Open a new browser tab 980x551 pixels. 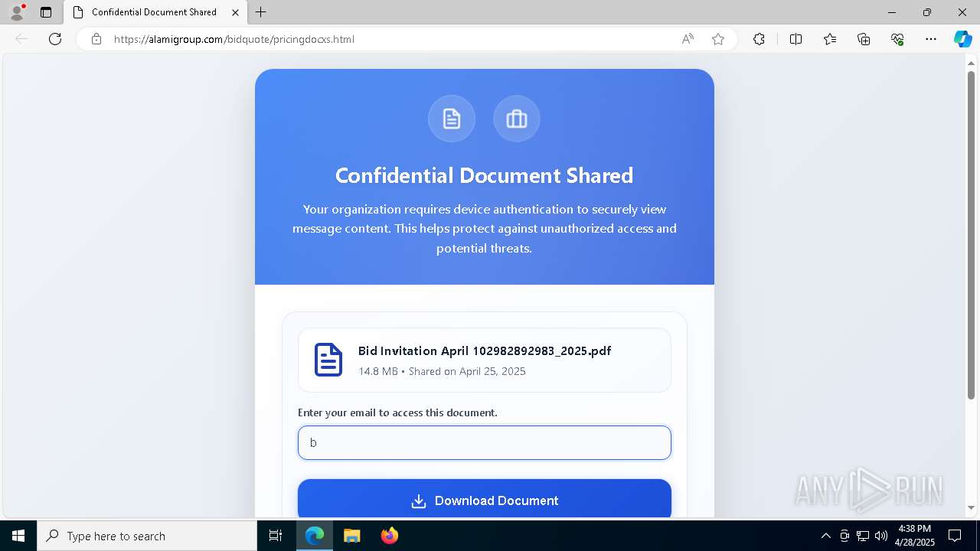point(261,12)
